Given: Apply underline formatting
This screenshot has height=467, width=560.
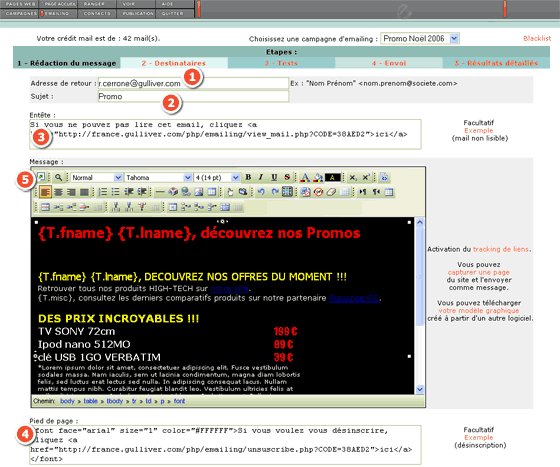Looking at the screenshot, I should pyautogui.click(x=274, y=177).
